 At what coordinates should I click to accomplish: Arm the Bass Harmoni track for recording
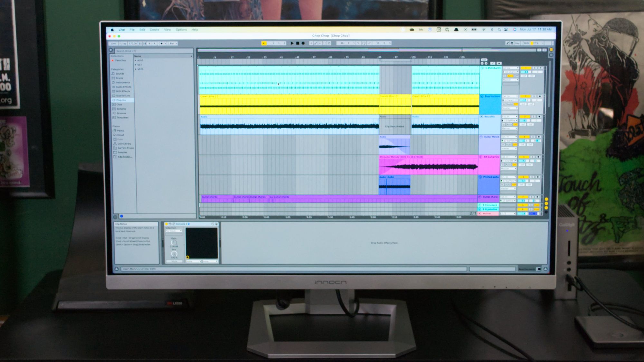pos(540,96)
